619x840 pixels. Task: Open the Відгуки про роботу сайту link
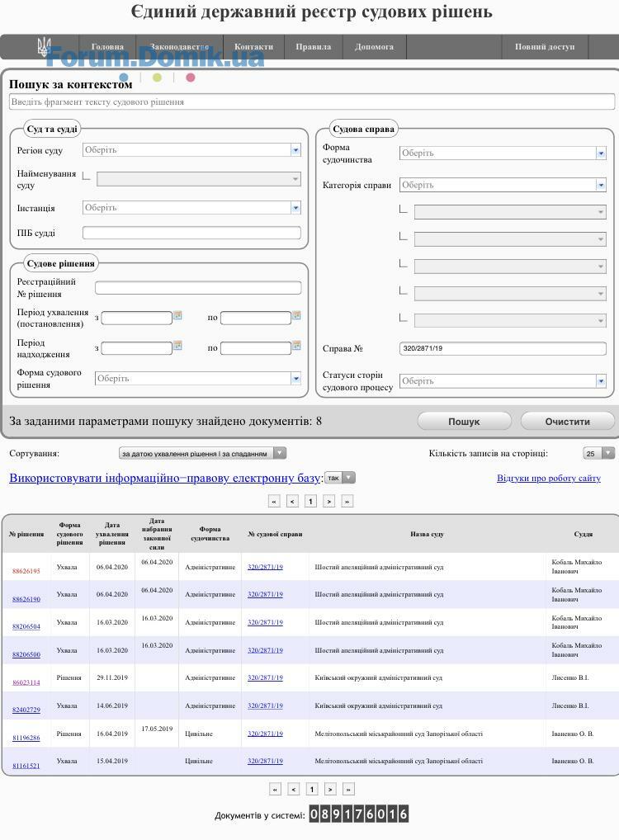549,479
